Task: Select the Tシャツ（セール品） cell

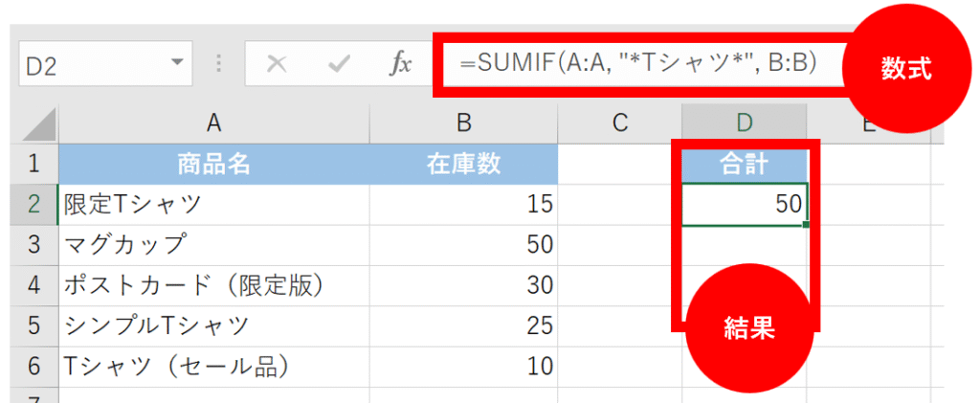Action: (x=213, y=366)
